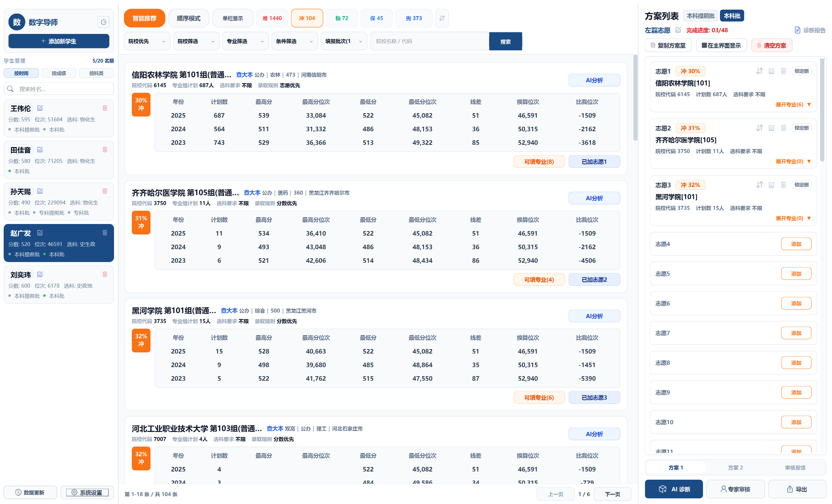
Task: Delete 孙天赐 with the trash icon
Action: (105, 191)
